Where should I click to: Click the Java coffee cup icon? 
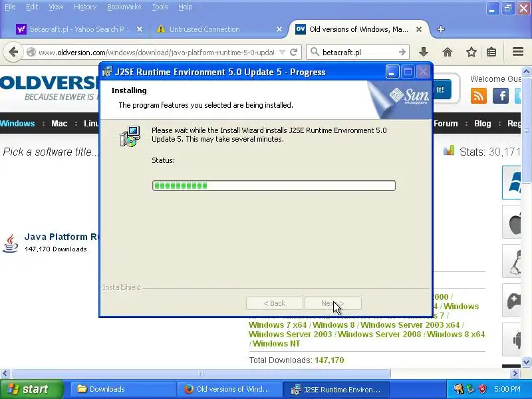point(10,243)
